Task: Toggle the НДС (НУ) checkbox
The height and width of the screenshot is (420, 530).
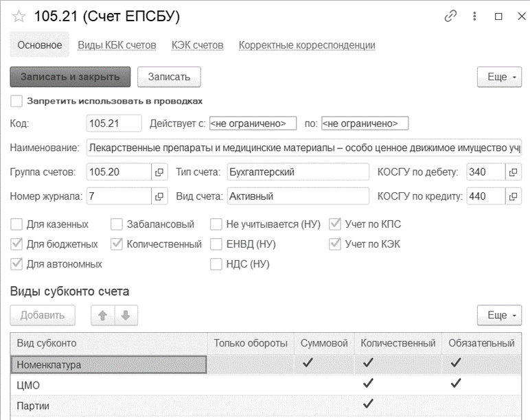Action: pos(216,264)
